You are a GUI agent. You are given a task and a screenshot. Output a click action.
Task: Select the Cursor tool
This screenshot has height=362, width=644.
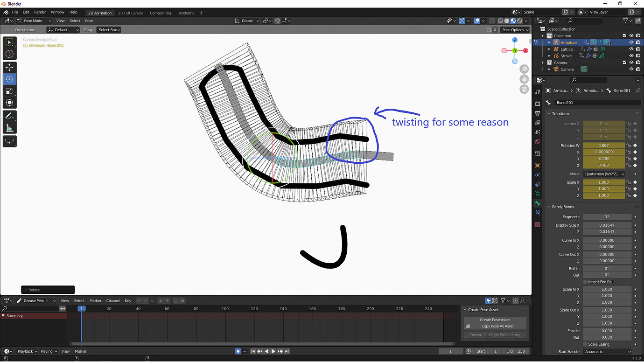coord(9,54)
